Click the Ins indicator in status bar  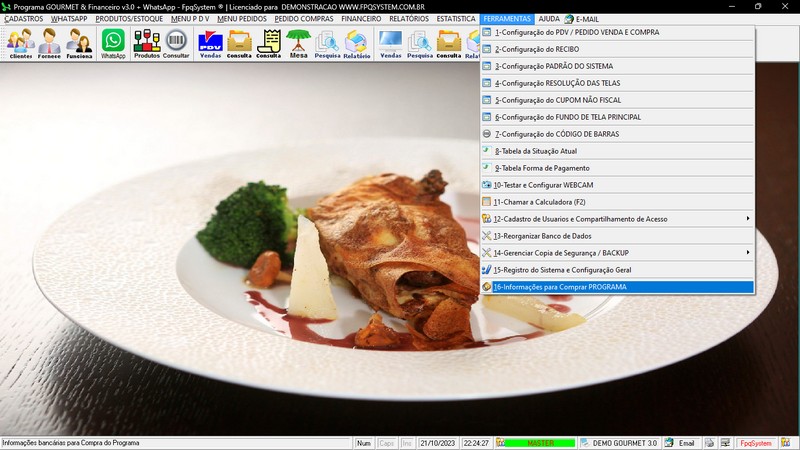point(407,443)
